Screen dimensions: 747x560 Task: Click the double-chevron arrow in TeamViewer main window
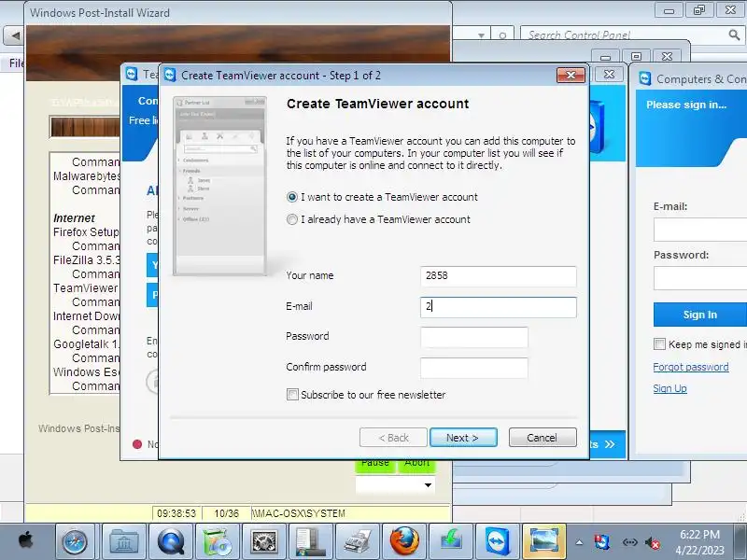point(610,444)
